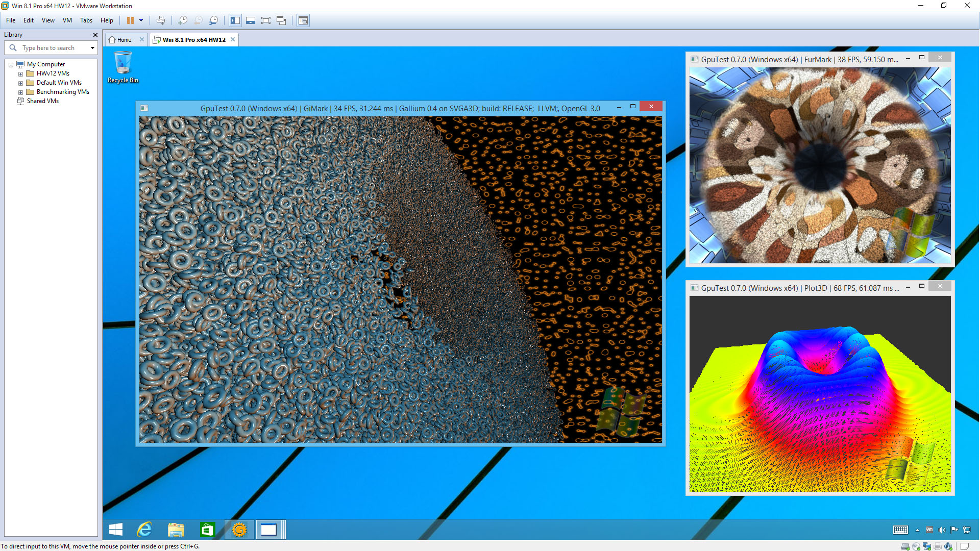Open the Tabs menu
Screen dimensions: 980x551
coord(86,20)
